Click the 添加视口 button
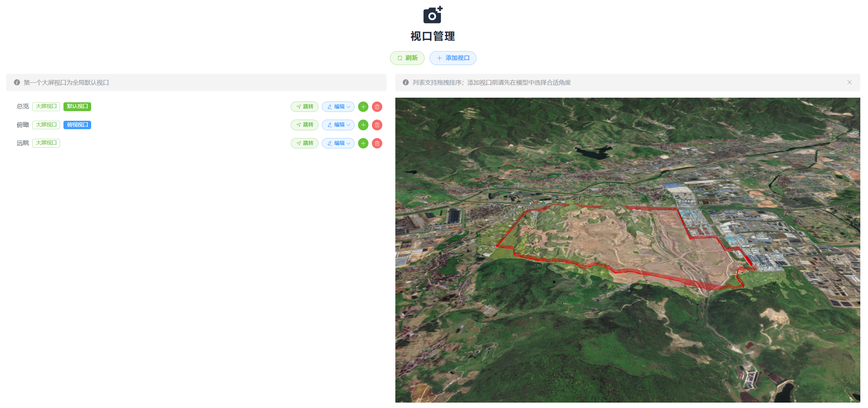The image size is (868, 408). coord(453,58)
